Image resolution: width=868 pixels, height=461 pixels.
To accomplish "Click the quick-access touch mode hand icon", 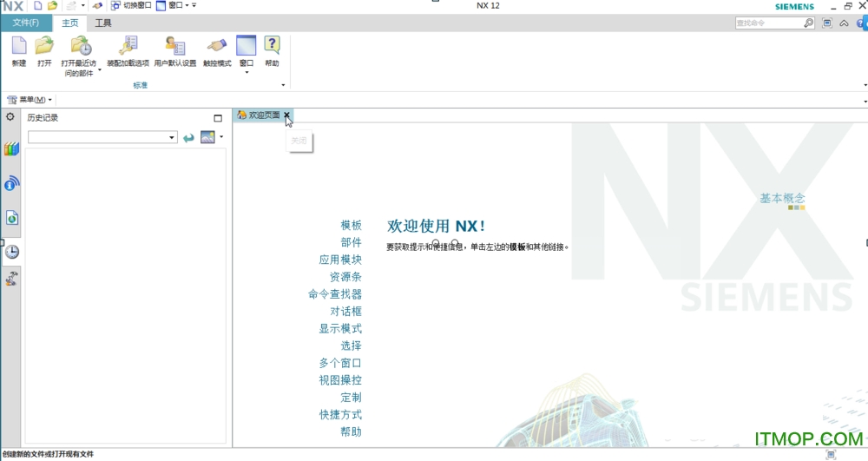I will pyautogui.click(x=97, y=5).
